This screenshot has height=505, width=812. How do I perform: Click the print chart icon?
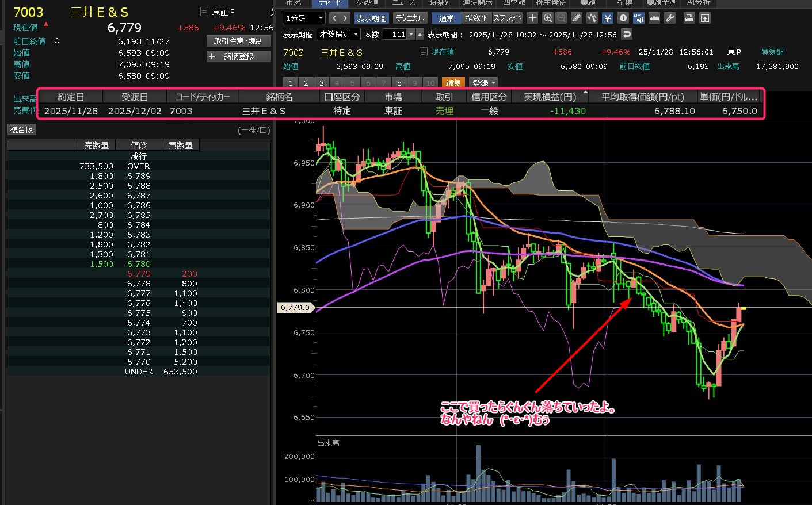[x=689, y=18]
